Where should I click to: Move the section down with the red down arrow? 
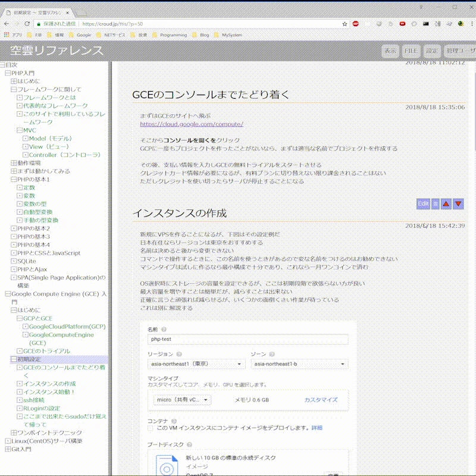tap(458, 203)
